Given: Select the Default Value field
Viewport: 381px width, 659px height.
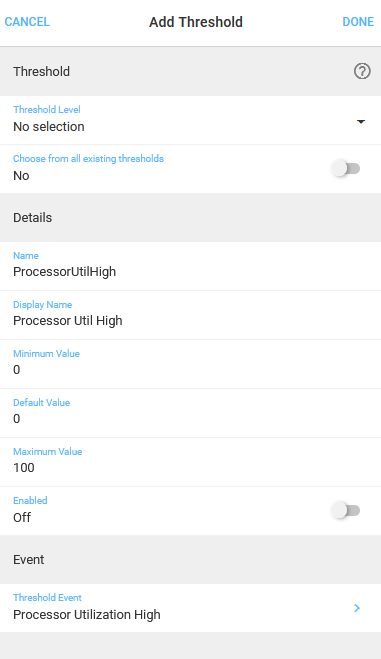Looking at the screenshot, I should (x=190, y=413).
